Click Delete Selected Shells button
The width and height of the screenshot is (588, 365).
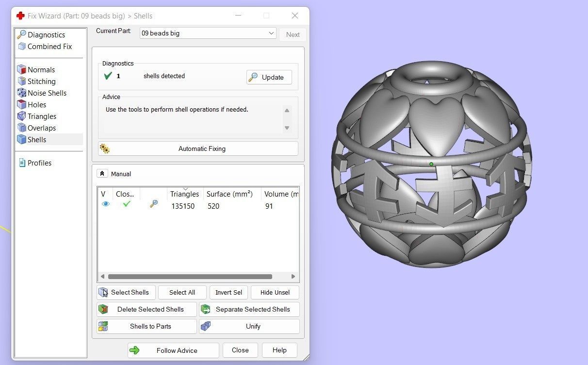pyautogui.click(x=147, y=309)
